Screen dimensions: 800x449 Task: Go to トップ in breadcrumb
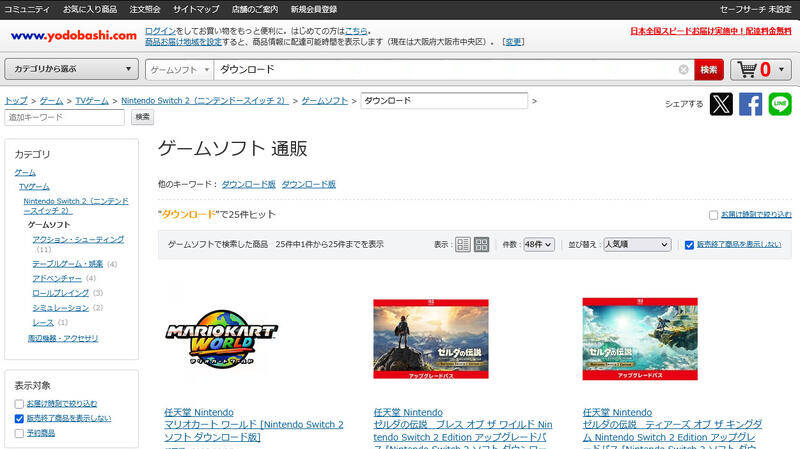coord(16,101)
